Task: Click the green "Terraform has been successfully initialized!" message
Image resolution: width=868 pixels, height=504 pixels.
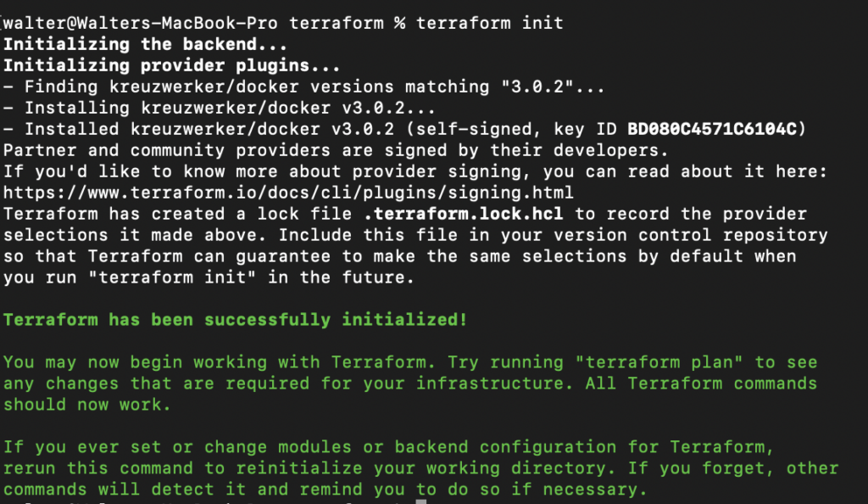Action: pyautogui.click(x=236, y=320)
